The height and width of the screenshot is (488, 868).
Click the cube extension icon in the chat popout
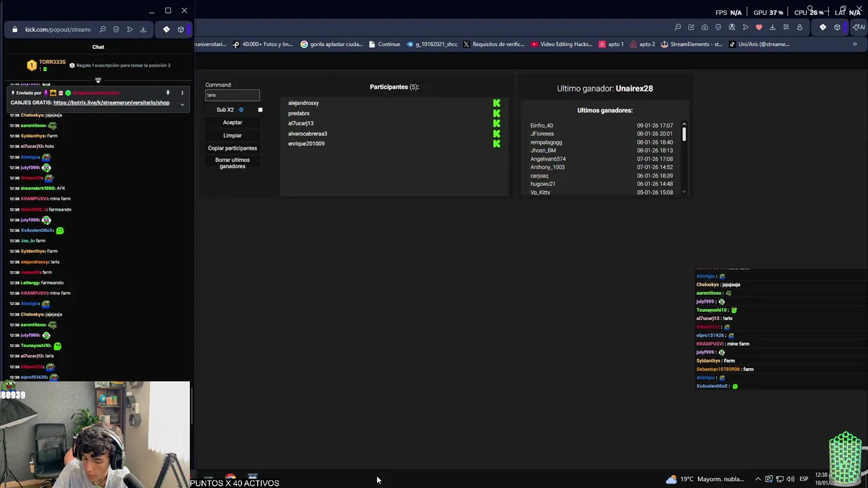click(180, 29)
